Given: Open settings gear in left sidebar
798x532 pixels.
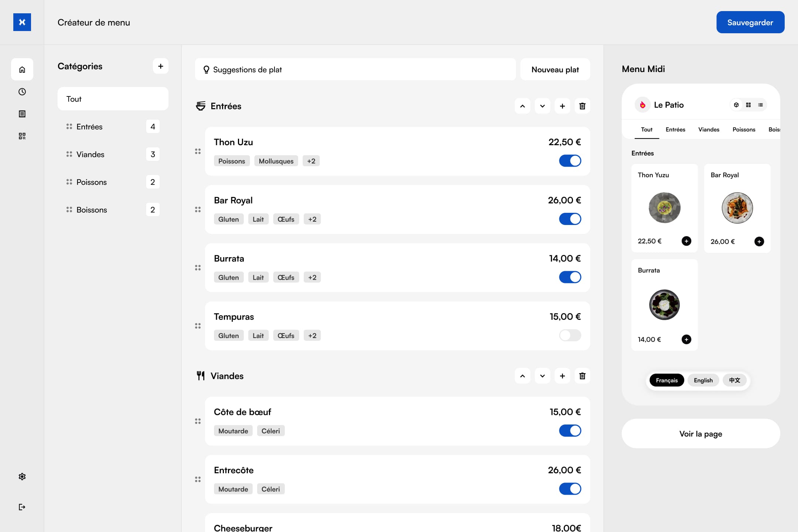Looking at the screenshot, I should tap(22, 477).
